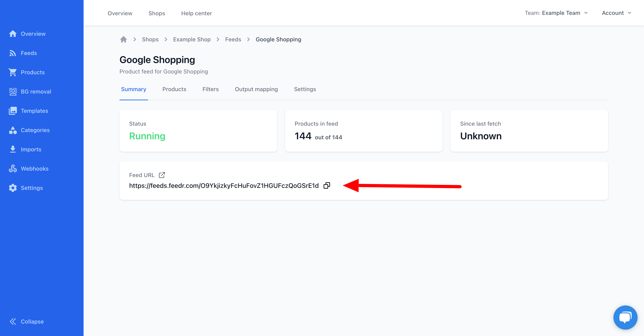Click the Settings gear icon in sidebar
Screen dimensions: 644x336
point(13,188)
